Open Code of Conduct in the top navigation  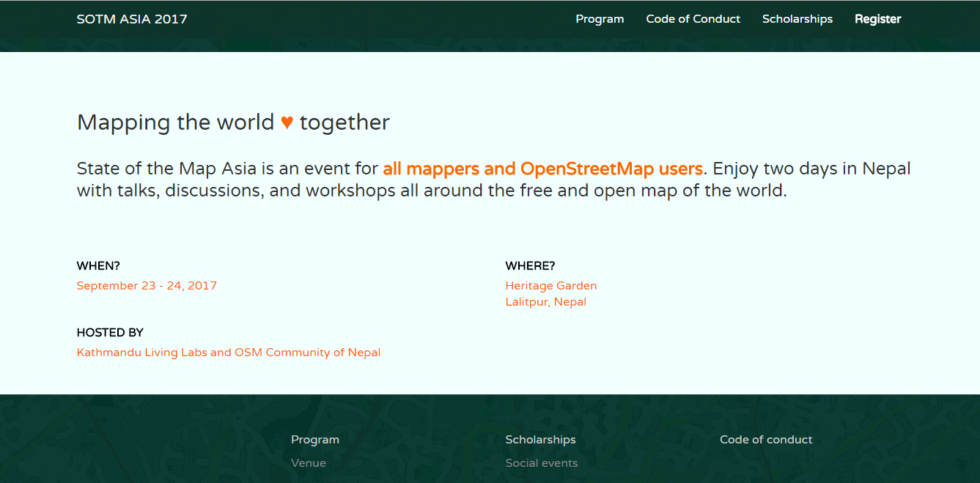pos(693,19)
